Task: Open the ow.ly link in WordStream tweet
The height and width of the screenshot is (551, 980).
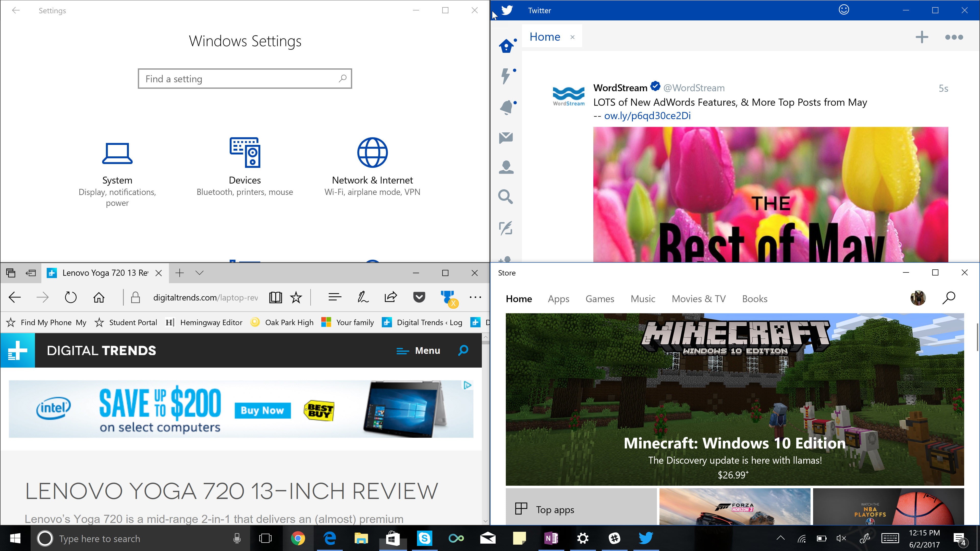Action: [647, 116]
